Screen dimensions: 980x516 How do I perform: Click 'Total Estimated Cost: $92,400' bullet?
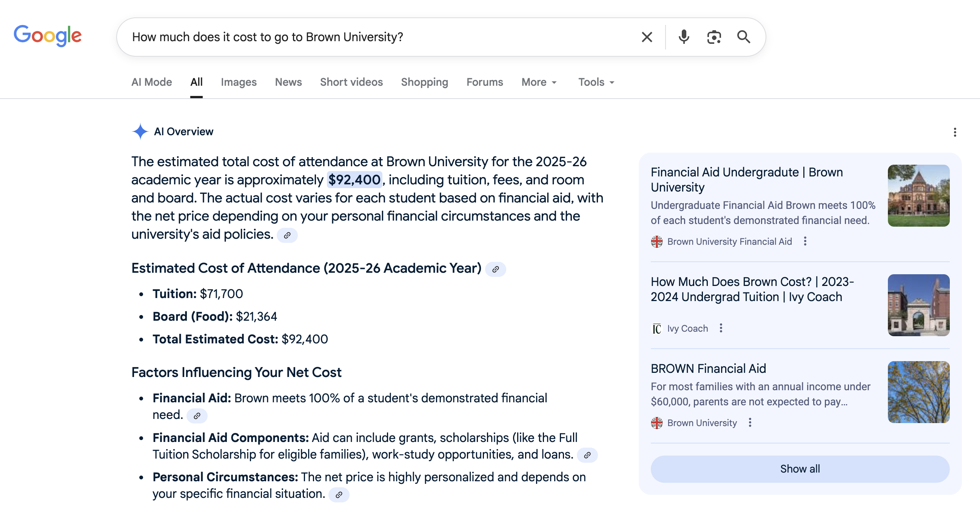pyautogui.click(x=240, y=339)
